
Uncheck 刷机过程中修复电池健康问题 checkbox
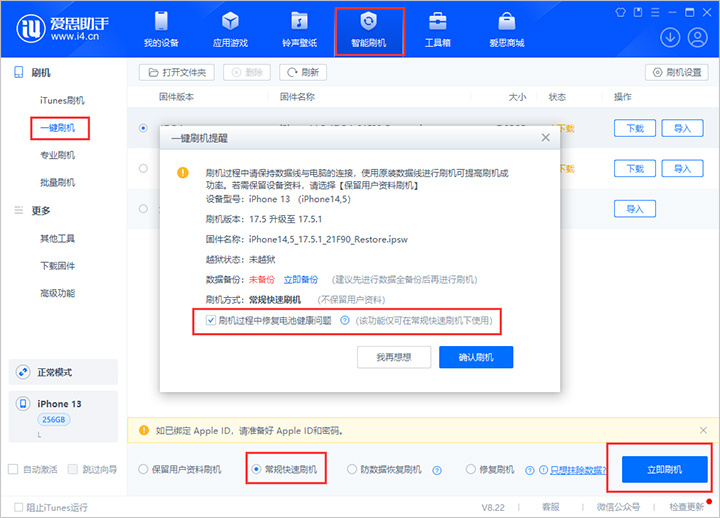[x=210, y=321]
